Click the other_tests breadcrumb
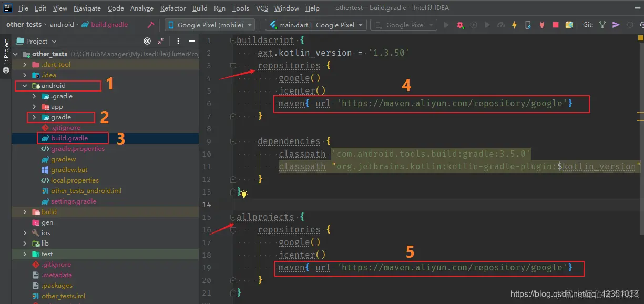 tap(24, 25)
